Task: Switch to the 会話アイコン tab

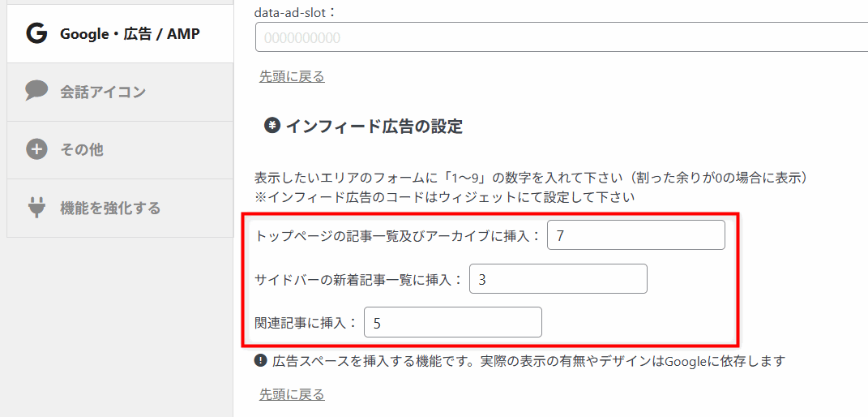Action: tap(120, 92)
